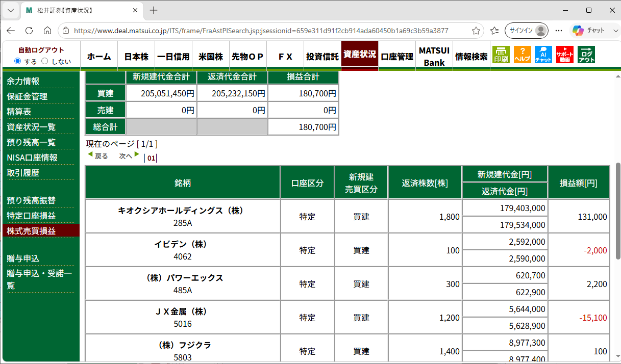Open the 米国株 menu tab

click(x=211, y=57)
